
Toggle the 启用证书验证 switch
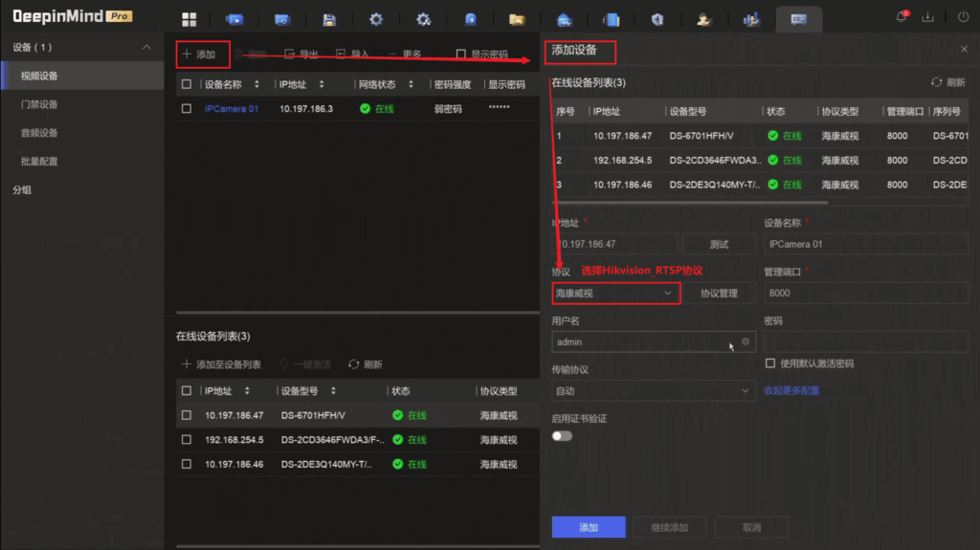coord(562,436)
